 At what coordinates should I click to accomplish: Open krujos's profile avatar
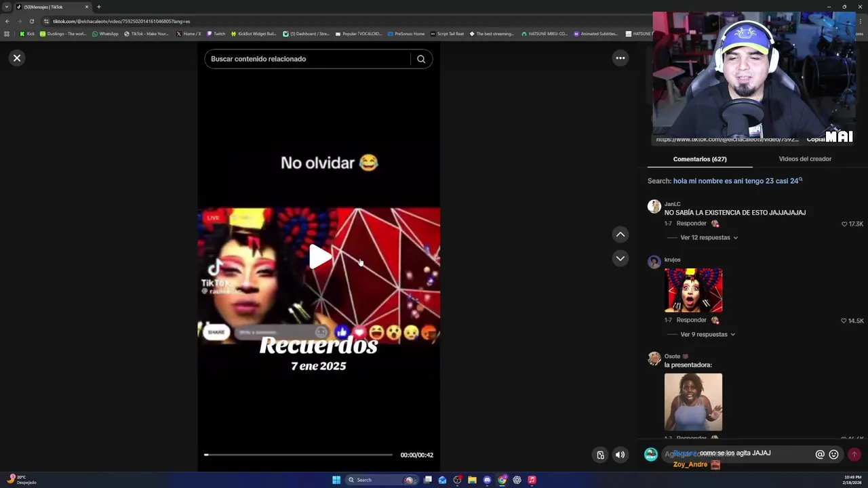[654, 262]
